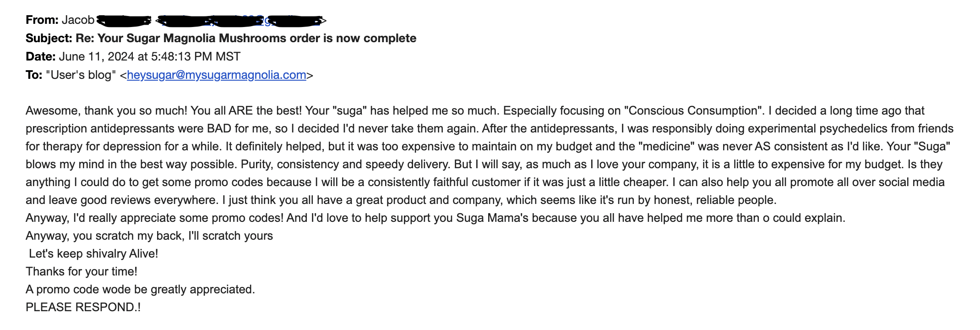
Task: Click the line "Let's keep shivalry Alive!"
Action: coord(93,253)
